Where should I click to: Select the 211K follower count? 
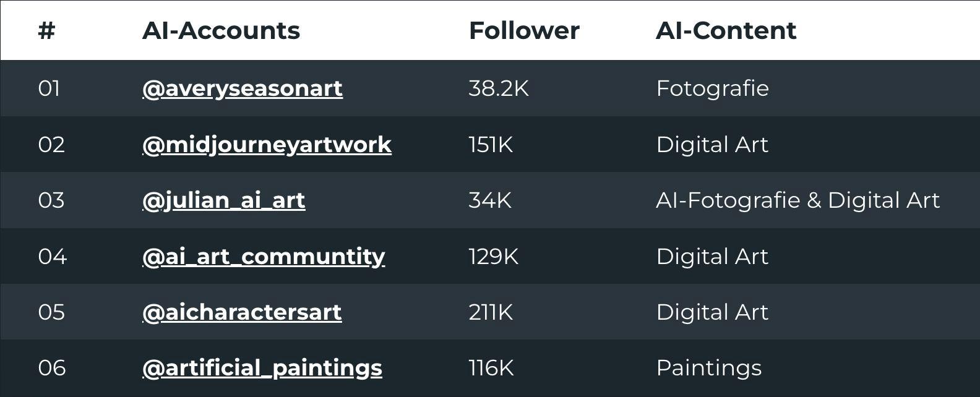click(x=491, y=312)
